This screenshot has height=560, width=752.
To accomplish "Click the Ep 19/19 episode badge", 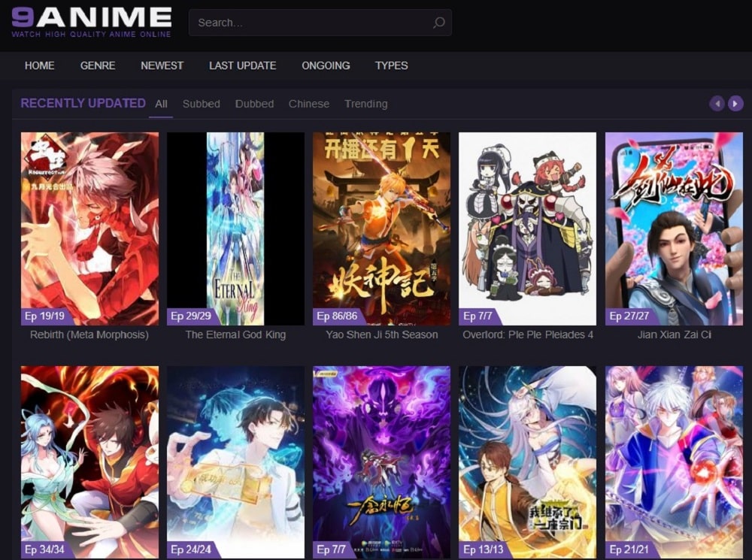I will [47, 316].
